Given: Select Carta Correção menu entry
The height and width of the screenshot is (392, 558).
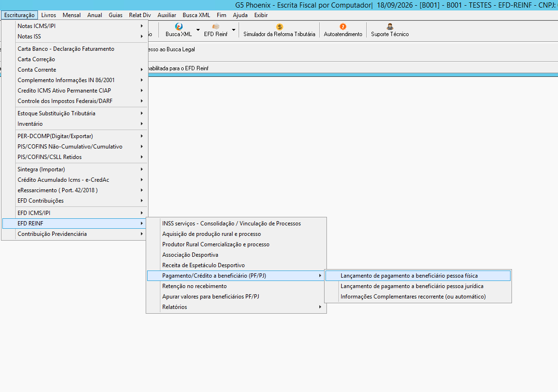Looking at the screenshot, I should pyautogui.click(x=75, y=59).
